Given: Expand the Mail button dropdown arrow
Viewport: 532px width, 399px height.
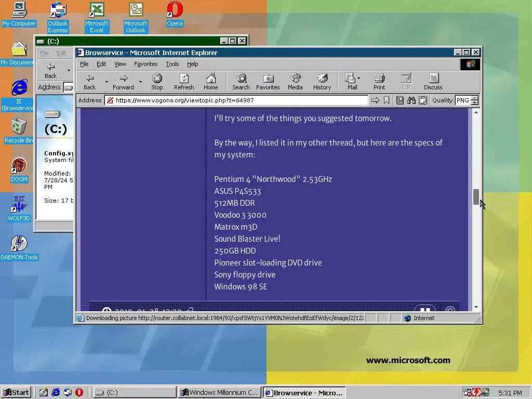Looking at the screenshot, I should [x=359, y=78].
